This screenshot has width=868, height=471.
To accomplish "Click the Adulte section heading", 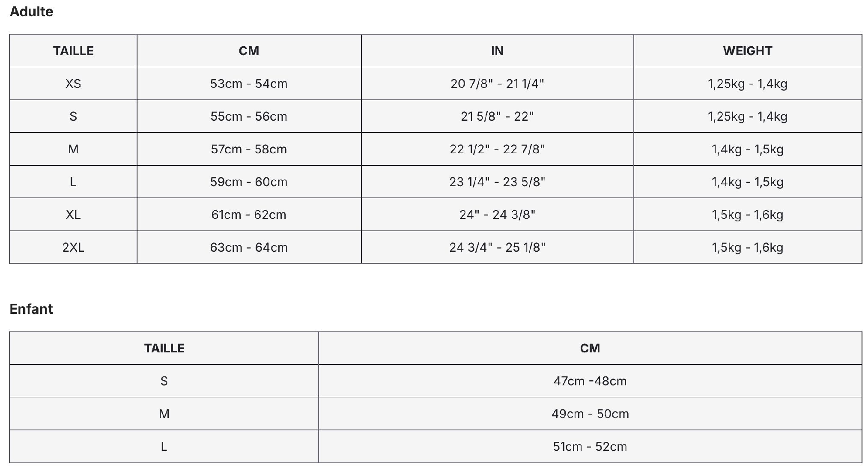I will click(31, 12).
